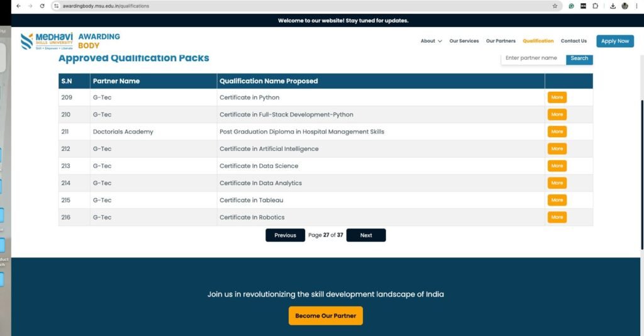
Task: Open the Downloads icon in browser toolbar
Action: point(613,6)
